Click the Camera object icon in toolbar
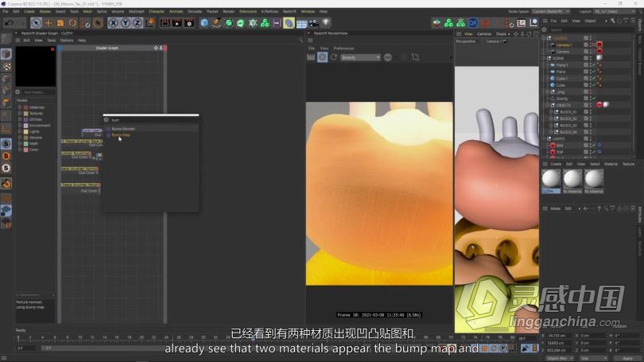 314,23
